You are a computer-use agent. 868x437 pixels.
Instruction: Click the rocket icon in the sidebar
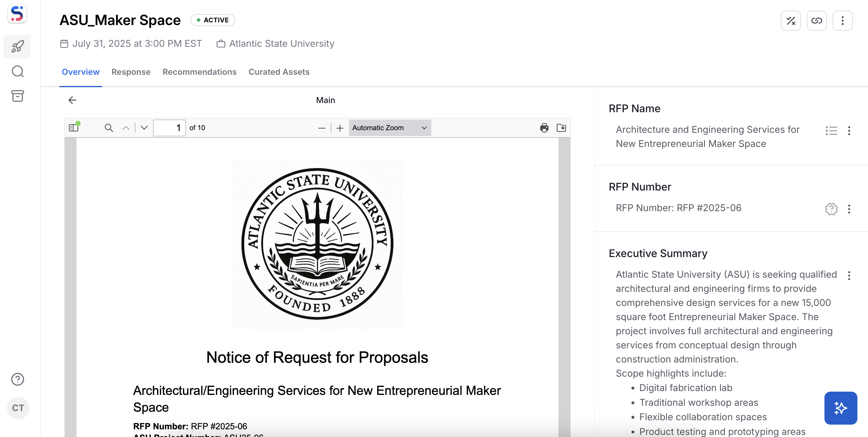tap(18, 47)
